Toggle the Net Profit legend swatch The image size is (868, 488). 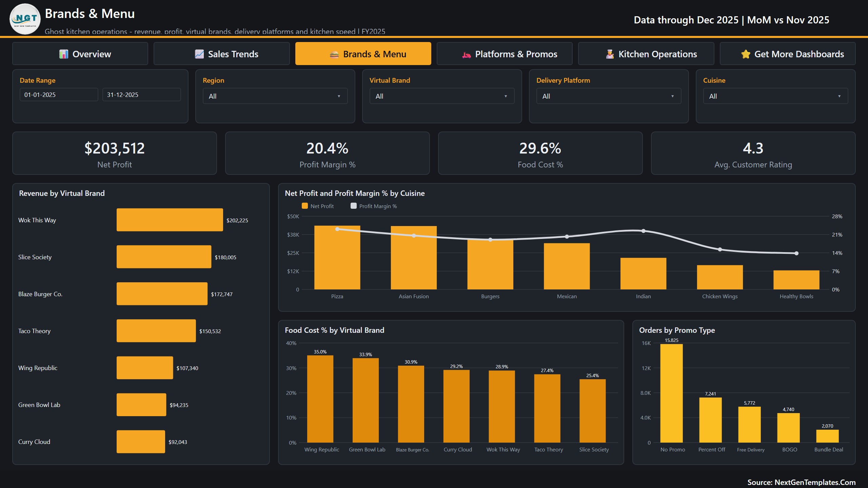tap(305, 206)
